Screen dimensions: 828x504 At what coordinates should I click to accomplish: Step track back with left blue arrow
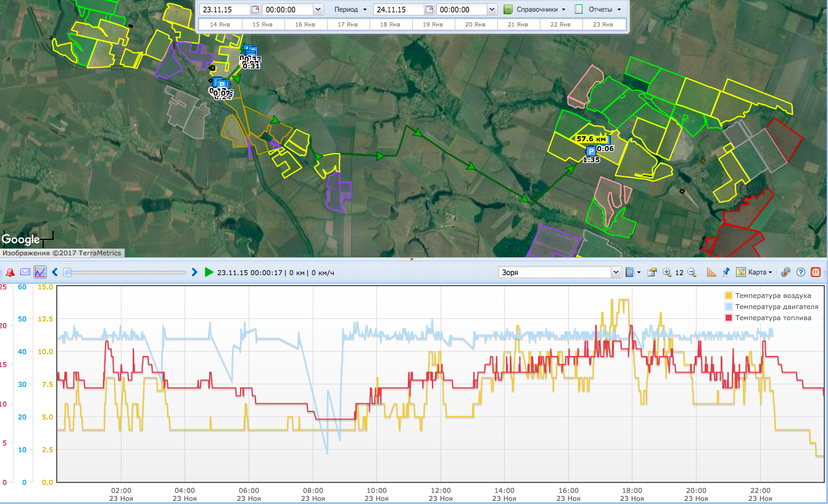(x=55, y=272)
